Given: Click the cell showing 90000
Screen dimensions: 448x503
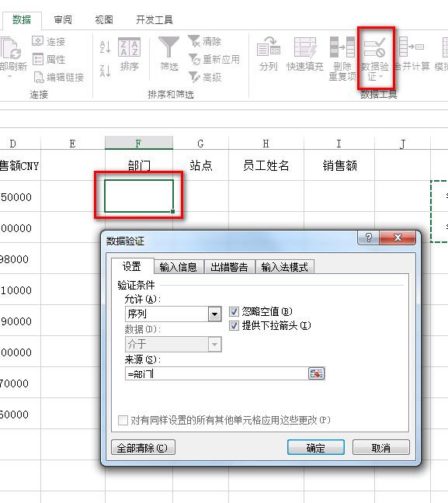Looking at the screenshot, I should coord(20,321).
